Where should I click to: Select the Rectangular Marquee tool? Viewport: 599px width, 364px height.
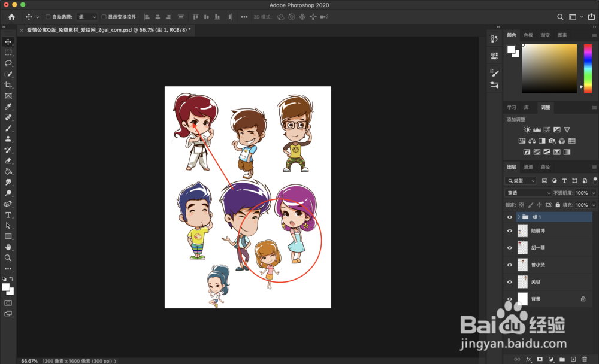[x=8, y=53]
